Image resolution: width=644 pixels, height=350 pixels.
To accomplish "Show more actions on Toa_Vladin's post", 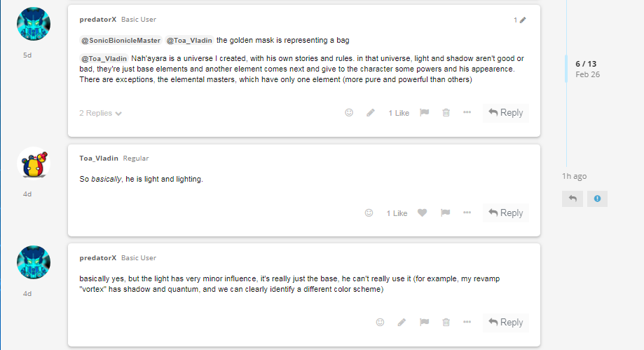I will click(467, 213).
